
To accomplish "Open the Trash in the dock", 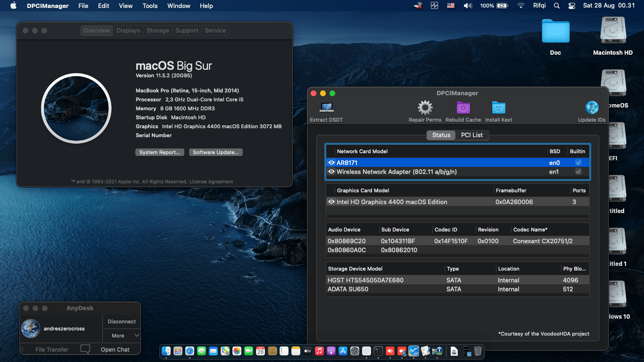I will (478, 351).
